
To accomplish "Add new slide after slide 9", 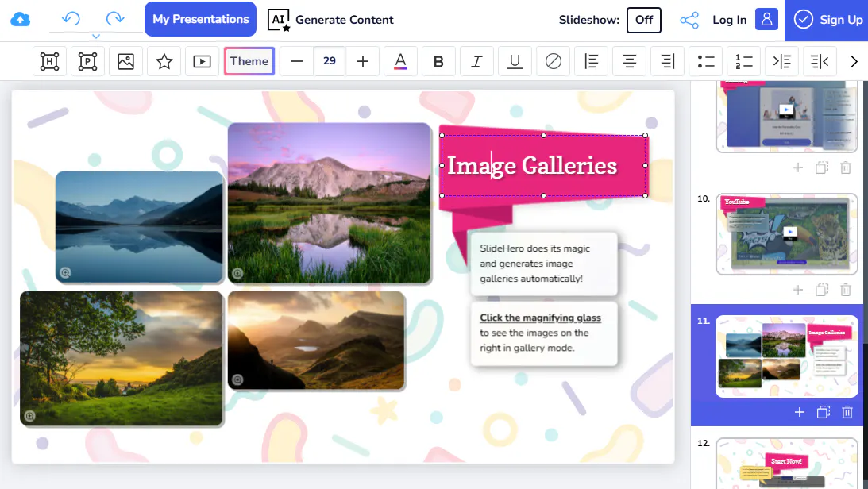I will (x=797, y=167).
